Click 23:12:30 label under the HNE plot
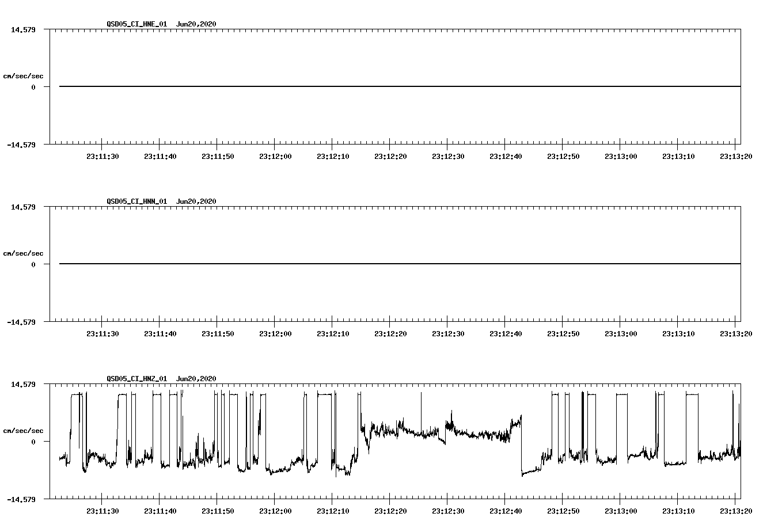Image resolution: width=782 pixels, height=532 pixels. click(448, 157)
